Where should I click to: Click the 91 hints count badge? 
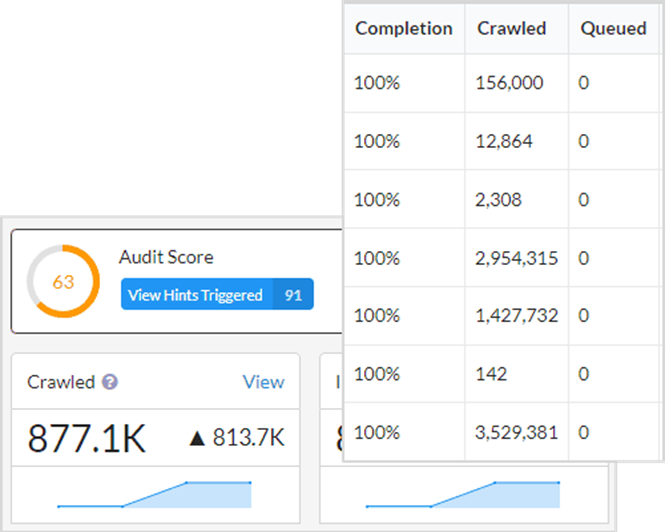coord(293,295)
